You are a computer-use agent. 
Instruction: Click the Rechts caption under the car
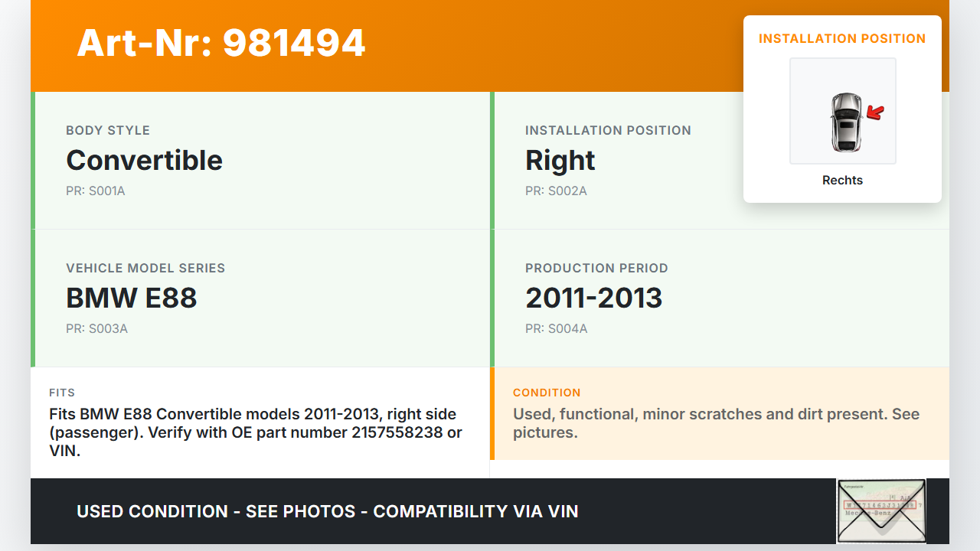point(842,181)
